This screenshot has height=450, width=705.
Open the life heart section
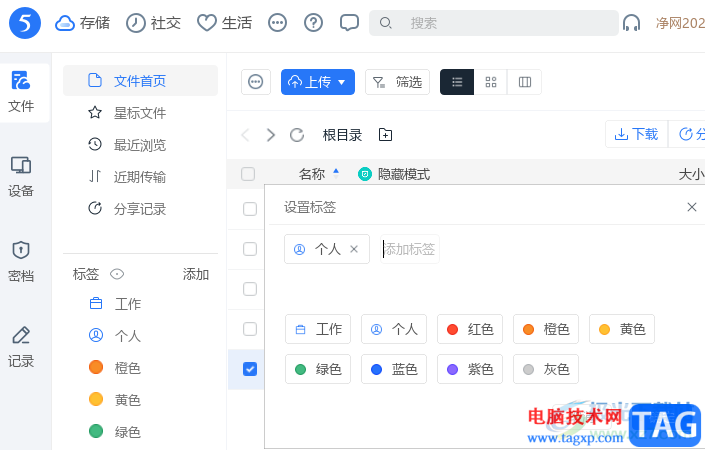[224, 23]
